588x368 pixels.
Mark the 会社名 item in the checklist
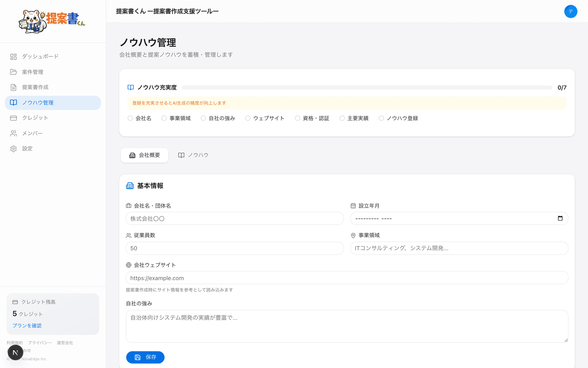pyautogui.click(x=130, y=118)
